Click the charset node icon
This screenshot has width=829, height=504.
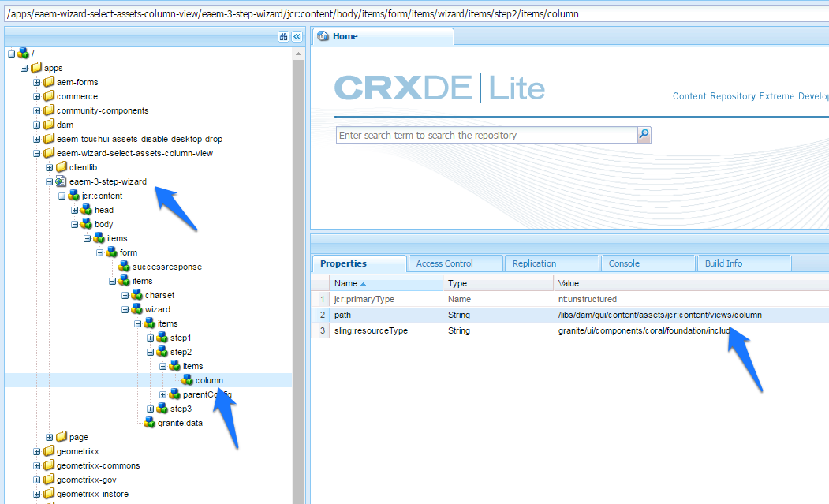point(137,295)
